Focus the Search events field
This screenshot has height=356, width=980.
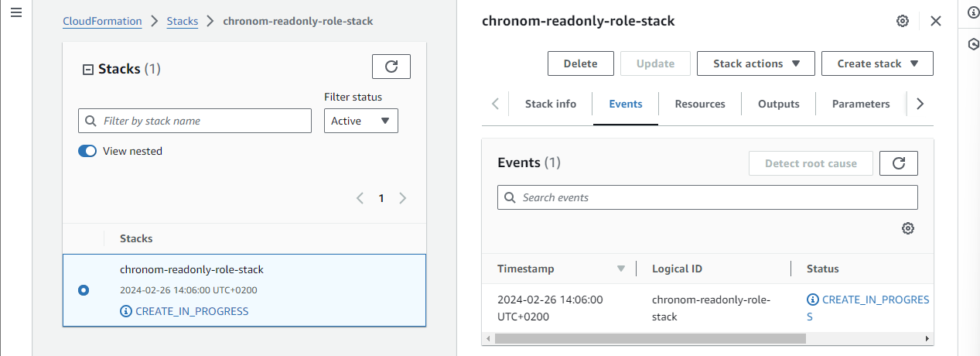708,197
